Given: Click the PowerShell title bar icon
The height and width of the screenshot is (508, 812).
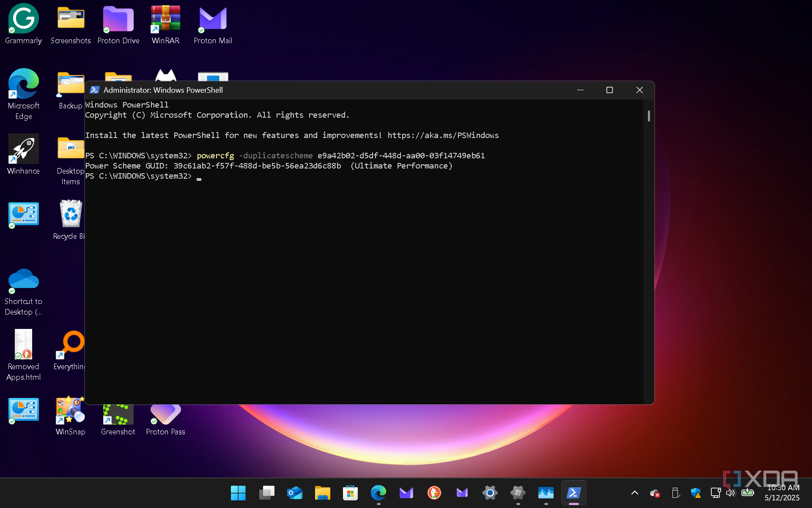Looking at the screenshot, I should point(95,90).
